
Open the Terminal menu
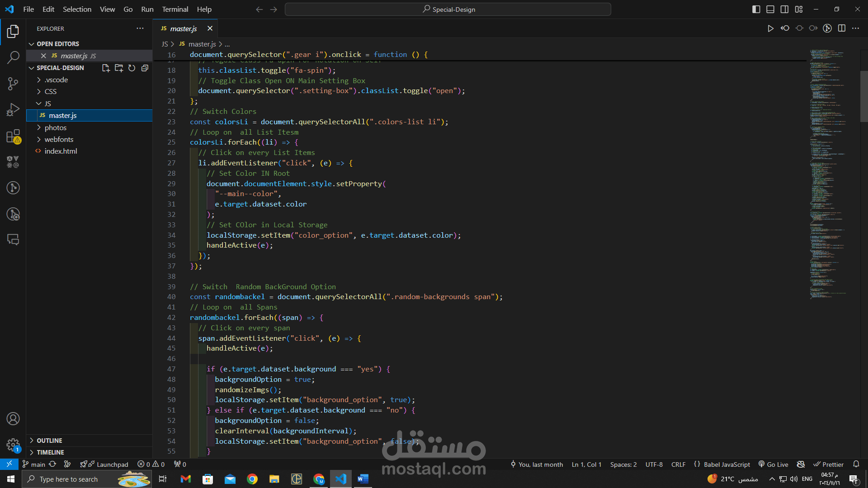click(175, 9)
